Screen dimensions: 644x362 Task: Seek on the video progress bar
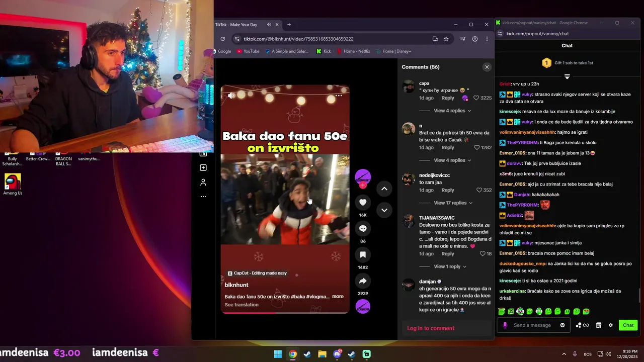coord(285,312)
